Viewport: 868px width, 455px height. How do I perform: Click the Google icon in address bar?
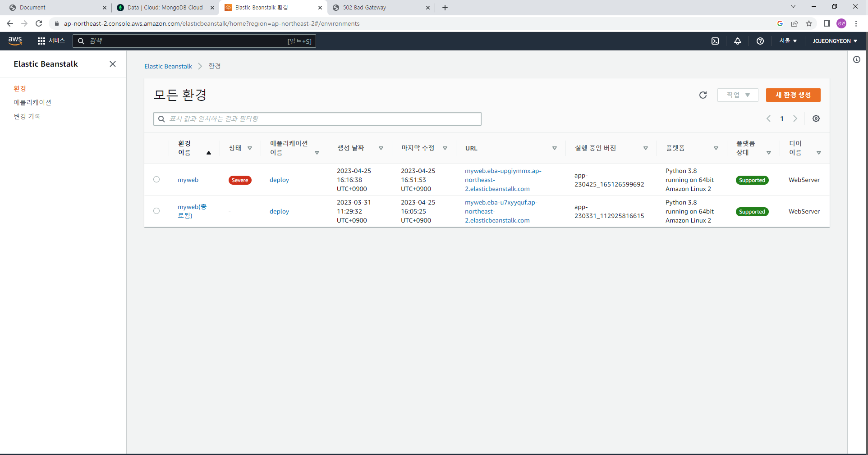click(780, 23)
